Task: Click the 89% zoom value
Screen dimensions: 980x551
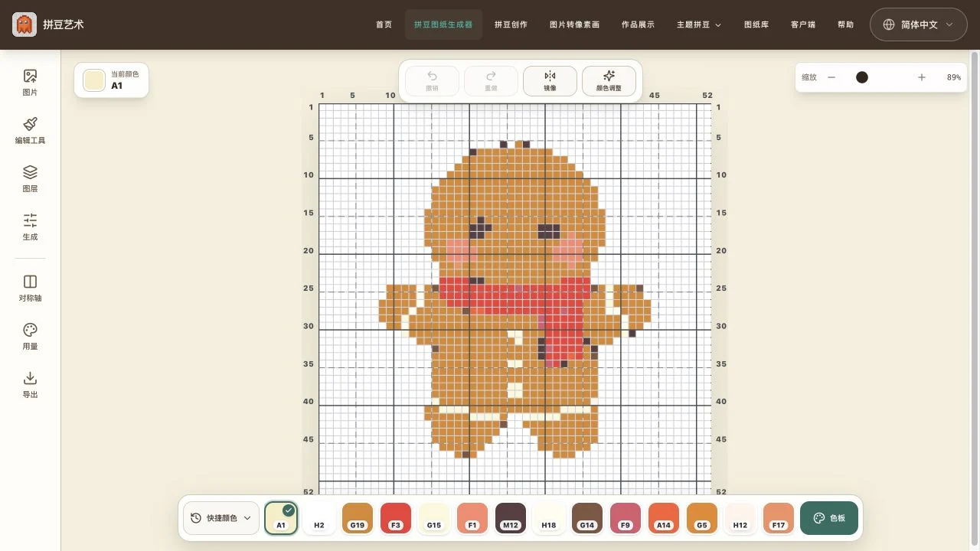Action: (x=954, y=77)
